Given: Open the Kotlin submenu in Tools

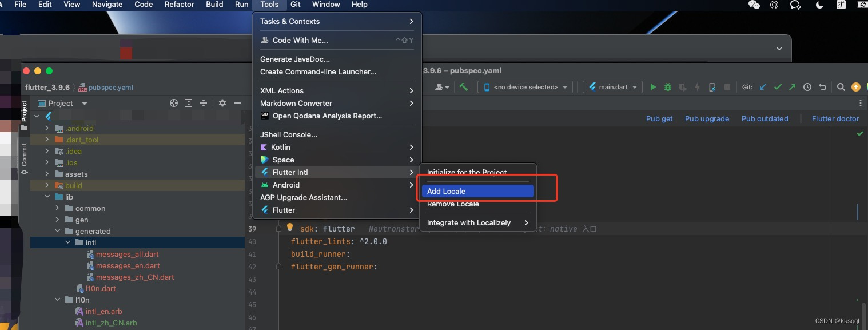Looking at the screenshot, I should pos(337,147).
